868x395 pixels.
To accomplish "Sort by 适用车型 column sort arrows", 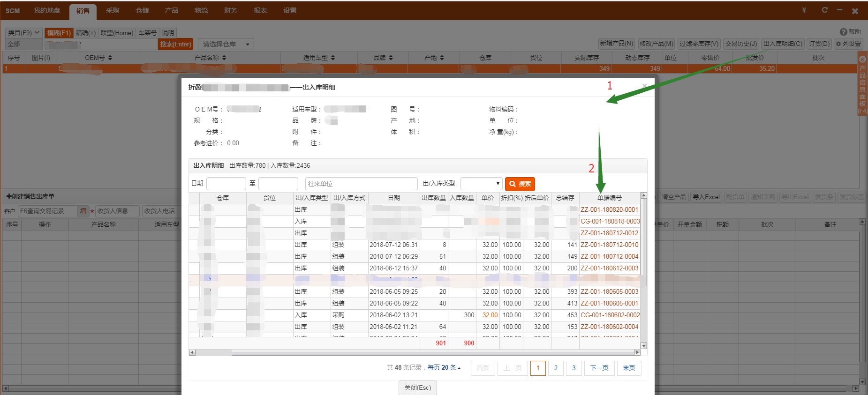I will tap(333, 58).
